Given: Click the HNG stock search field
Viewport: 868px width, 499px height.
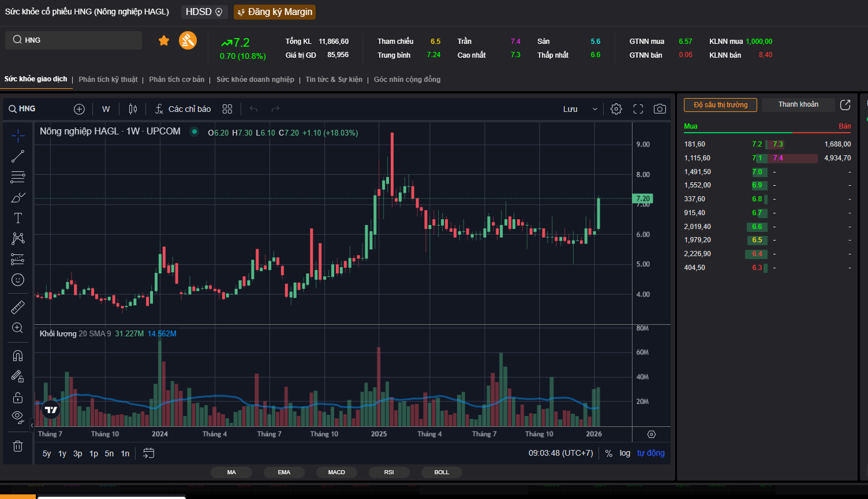Looking at the screenshot, I should click(x=74, y=40).
